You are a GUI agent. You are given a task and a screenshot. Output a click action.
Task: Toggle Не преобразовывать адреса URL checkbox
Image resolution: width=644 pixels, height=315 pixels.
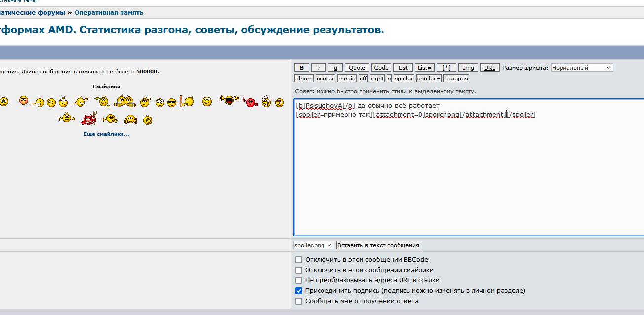pyautogui.click(x=298, y=280)
